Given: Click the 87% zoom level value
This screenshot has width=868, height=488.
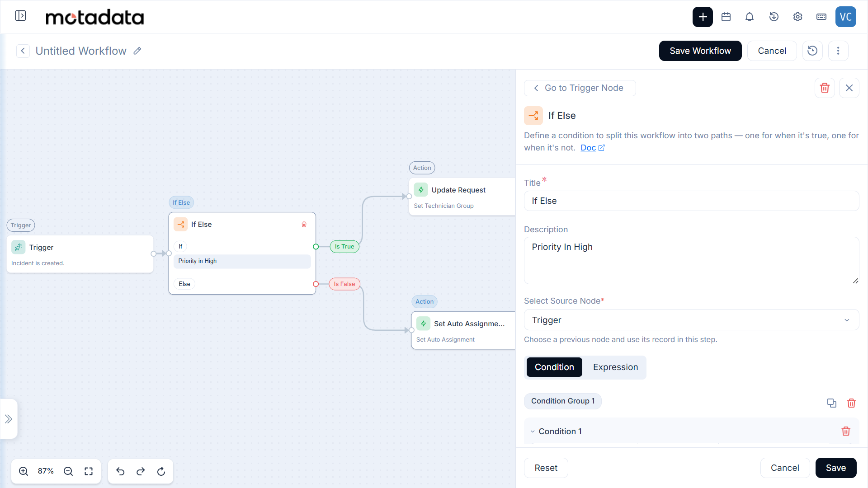Looking at the screenshot, I should point(46,471).
